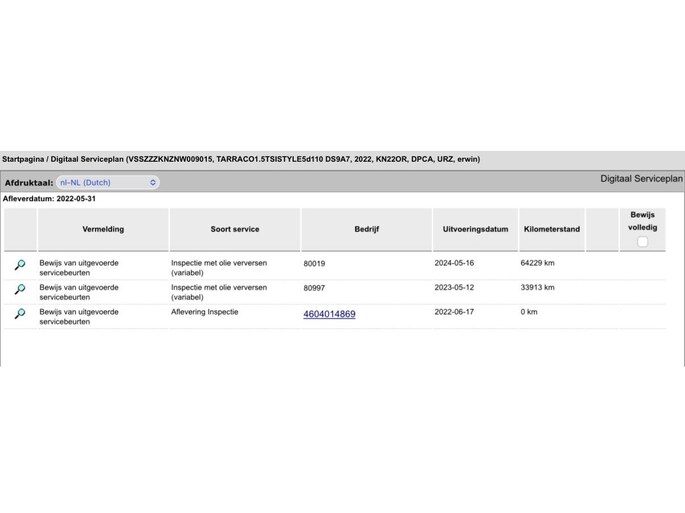The width and height of the screenshot is (685, 513).
Task: Open the Afdruktaal language dropdown
Action: 108,183
